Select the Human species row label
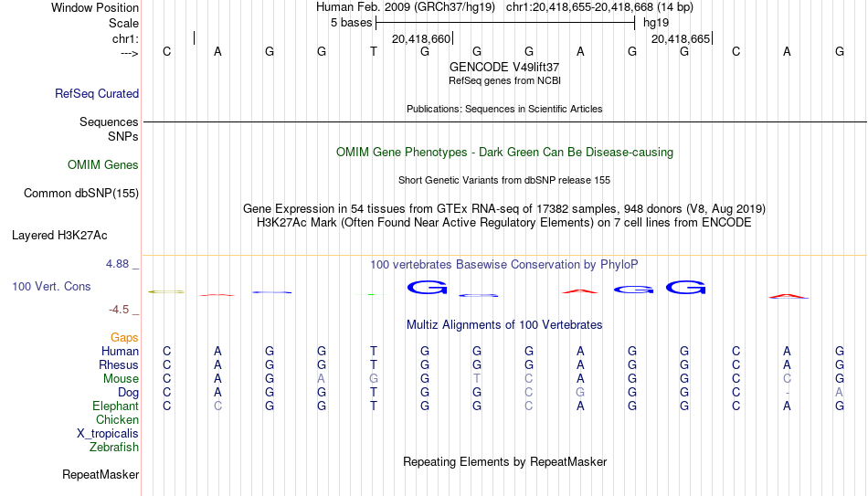The image size is (868, 496). click(120, 351)
